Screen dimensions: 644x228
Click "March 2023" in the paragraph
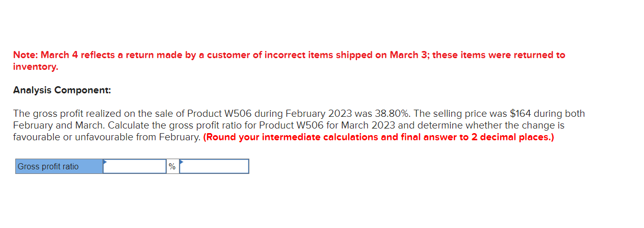[x=366, y=125]
